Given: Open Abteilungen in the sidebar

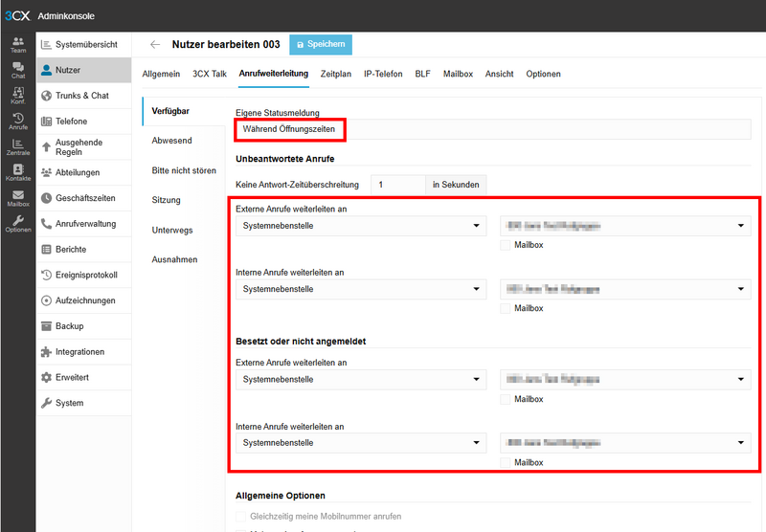Looking at the screenshot, I should [83, 172].
